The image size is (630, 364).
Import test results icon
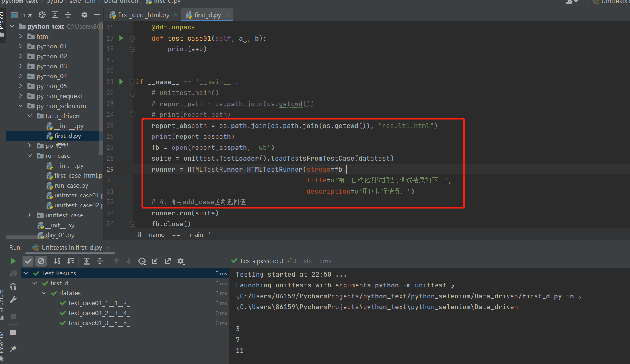(155, 261)
